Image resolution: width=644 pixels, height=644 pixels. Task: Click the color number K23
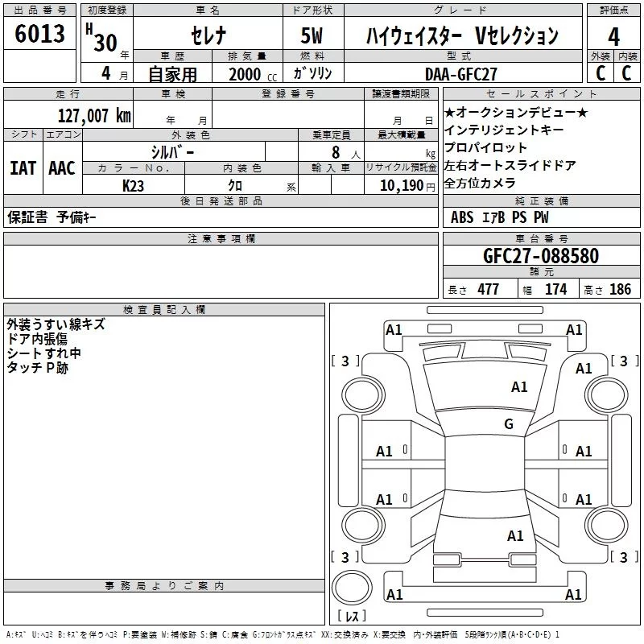(x=133, y=186)
